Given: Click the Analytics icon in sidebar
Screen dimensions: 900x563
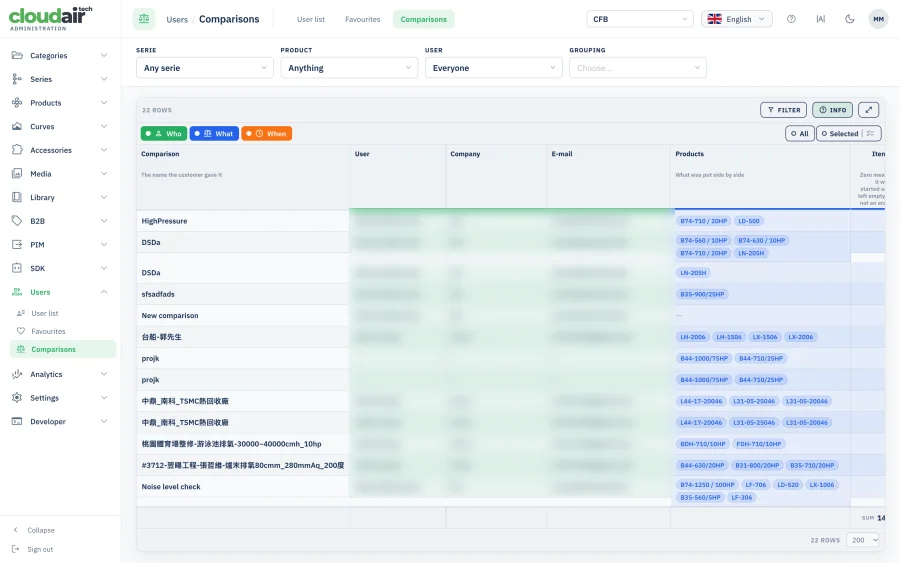Looking at the screenshot, I should [x=17, y=374].
